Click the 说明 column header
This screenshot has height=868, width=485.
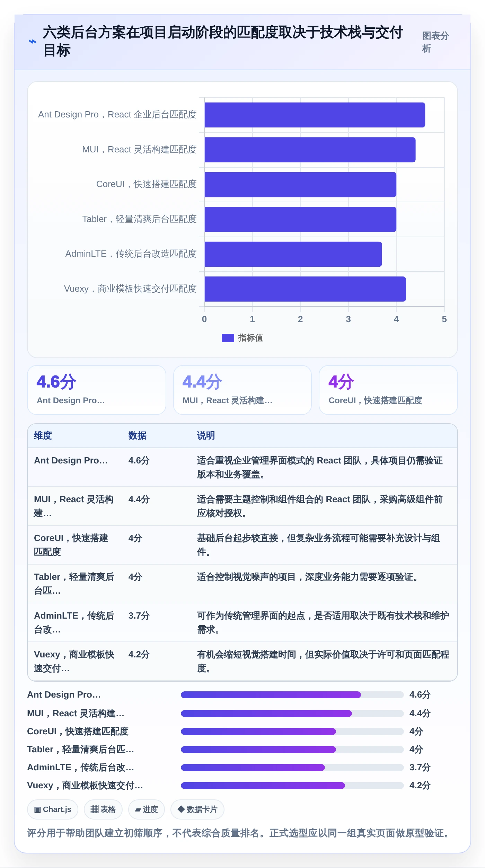point(206,435)
